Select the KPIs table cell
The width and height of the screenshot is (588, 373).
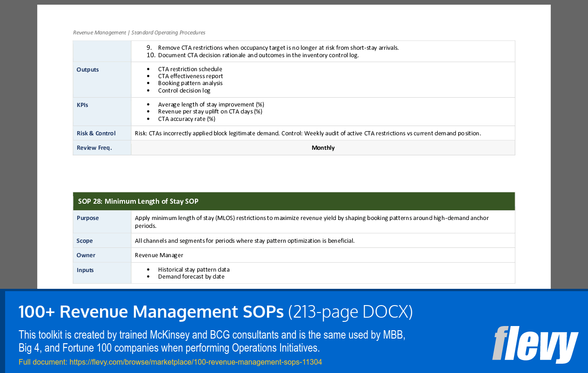(x=82, y=105)
